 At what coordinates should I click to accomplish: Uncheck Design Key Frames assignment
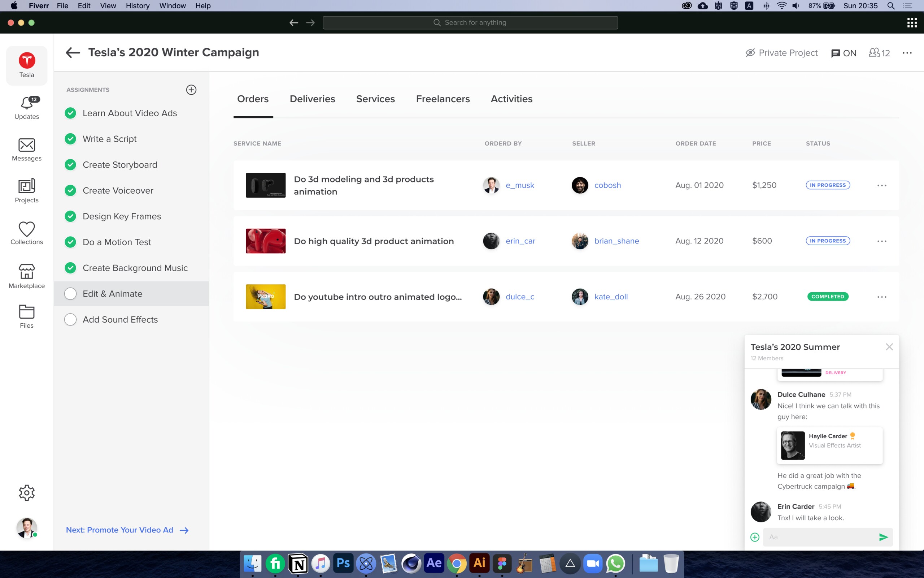pyautogui.click(x=70, y=216)
